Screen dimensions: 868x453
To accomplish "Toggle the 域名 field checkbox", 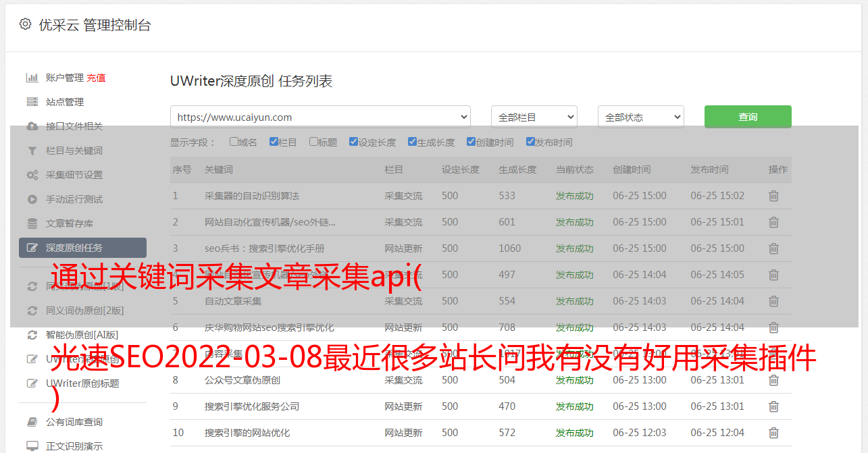I will coord(234,142).
